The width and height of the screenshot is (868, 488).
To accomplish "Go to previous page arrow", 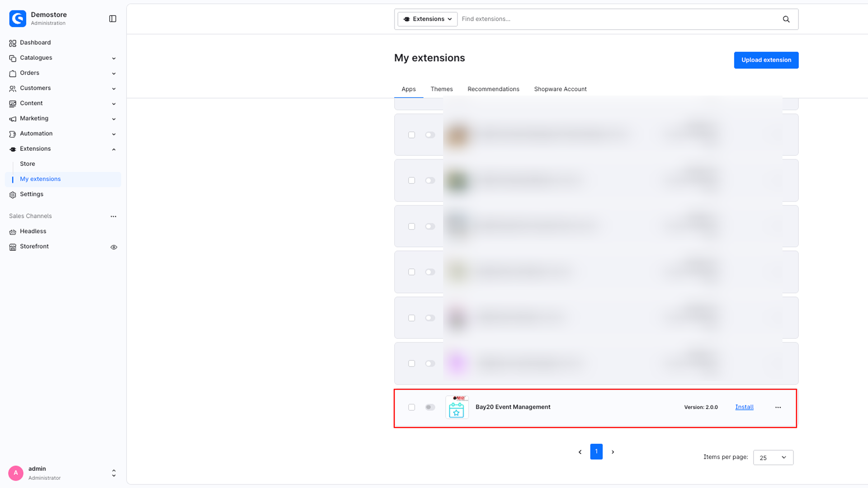I will (x=580, y=452).
